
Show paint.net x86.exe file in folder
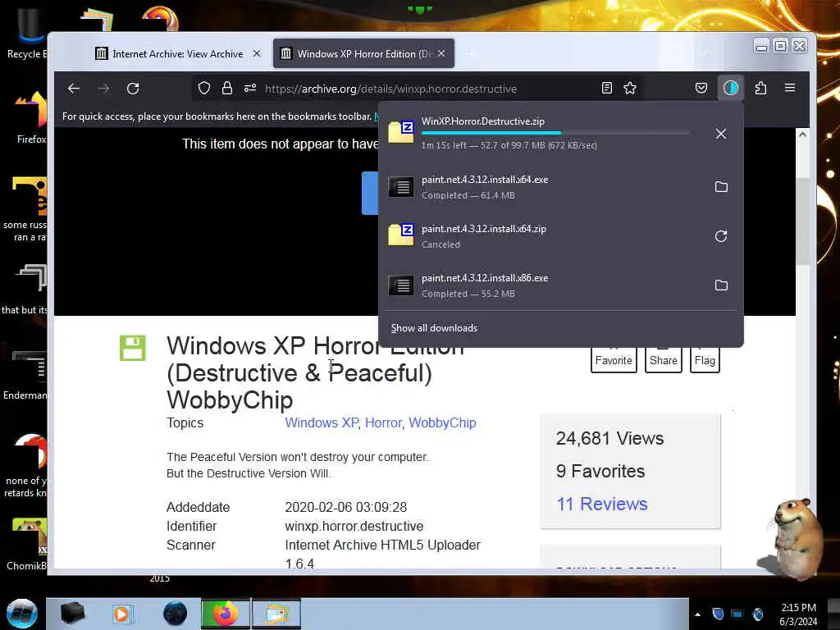coord(721,285)
